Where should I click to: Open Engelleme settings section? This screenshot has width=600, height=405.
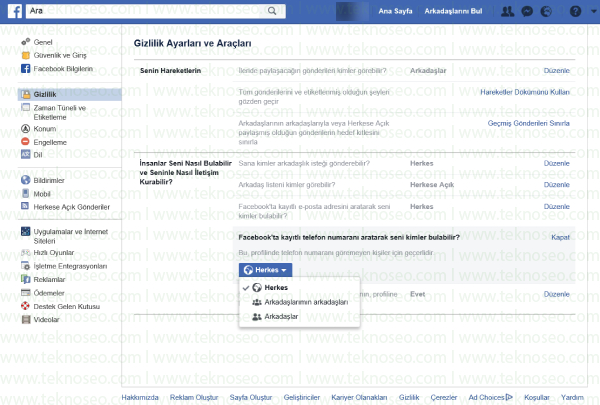point(50,142)
